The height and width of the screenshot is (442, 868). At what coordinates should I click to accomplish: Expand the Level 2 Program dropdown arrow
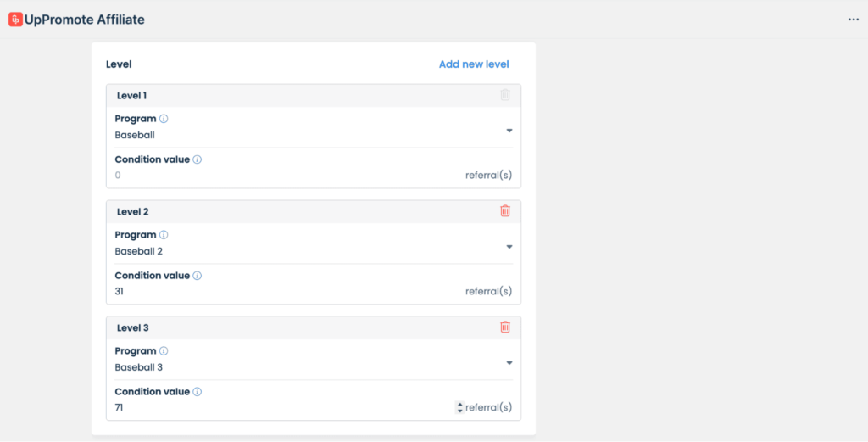(509, 247)
